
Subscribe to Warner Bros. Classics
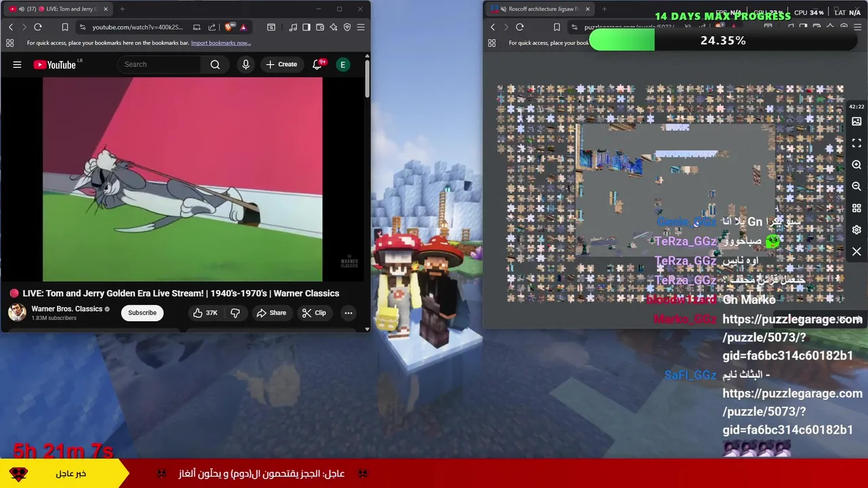tap(142, 312)
